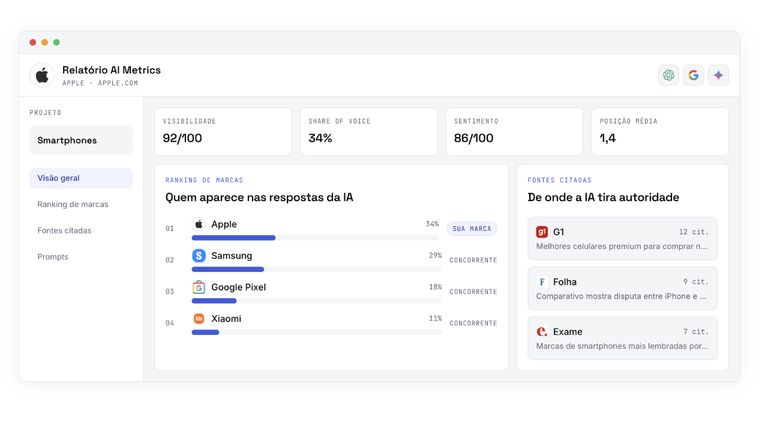Click the 'Samsung' brand name
Viewport: 768px width, 432px height.
click(232, 256)
